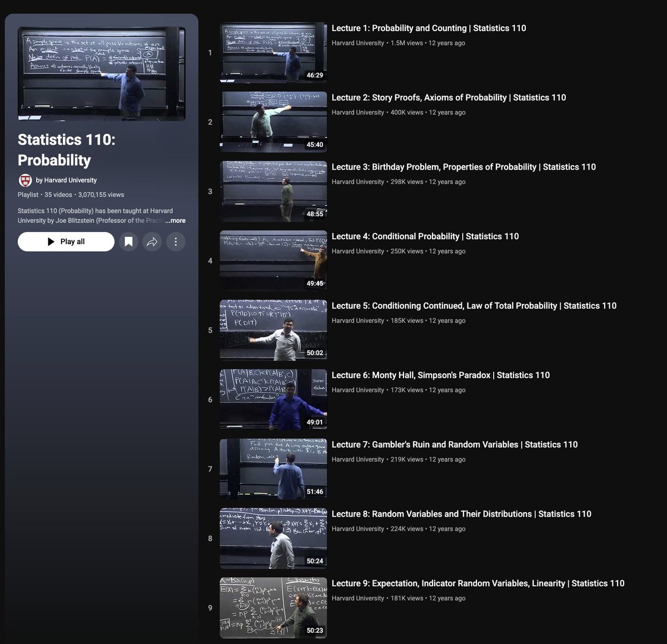Screen dimensions: 667x644
Task: Click title Lecture 2: Story Proofs, Axioms
Action: [449, 97]
